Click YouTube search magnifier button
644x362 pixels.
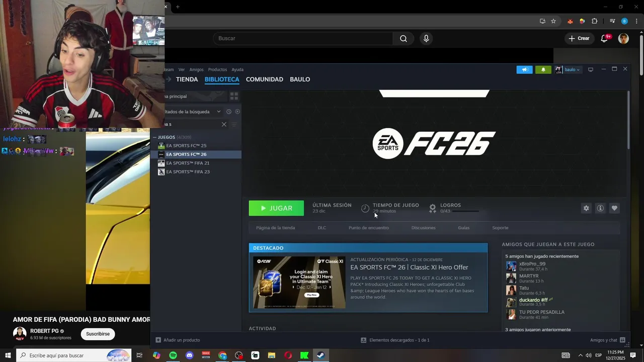pos(404,39)
